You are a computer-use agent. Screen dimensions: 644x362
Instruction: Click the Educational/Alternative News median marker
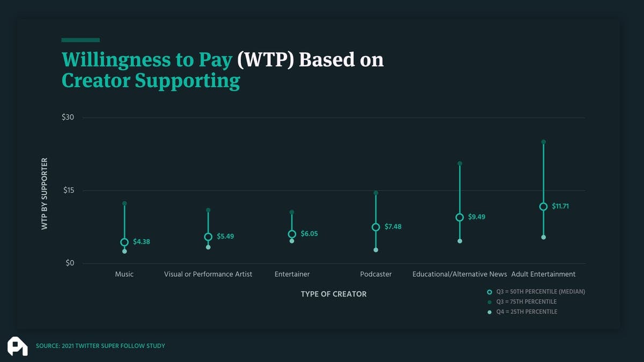click(x=459, y=217)
